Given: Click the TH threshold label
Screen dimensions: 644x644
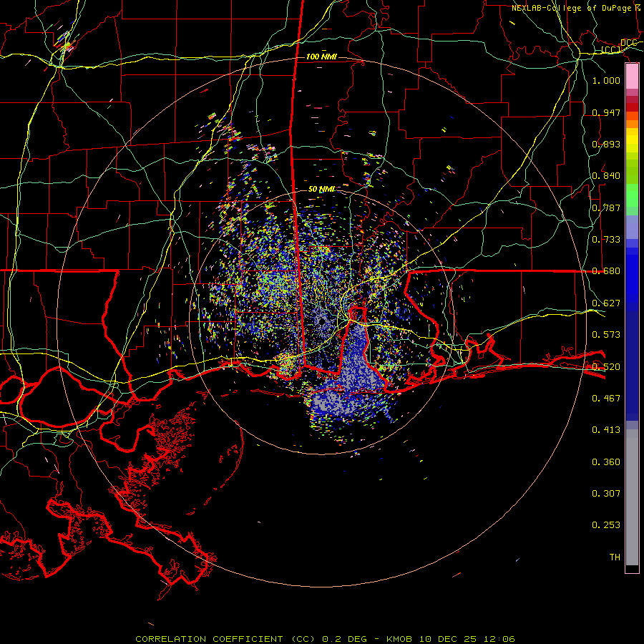Looking at the screenshot, I should tap(615, 557).
